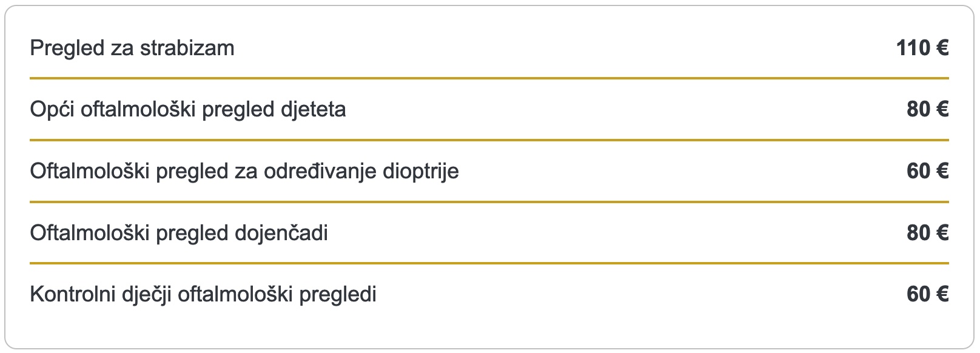
Task: Select the 'Oftalmološki pregled dojenčadi' row text
Action: coord(179,233)
